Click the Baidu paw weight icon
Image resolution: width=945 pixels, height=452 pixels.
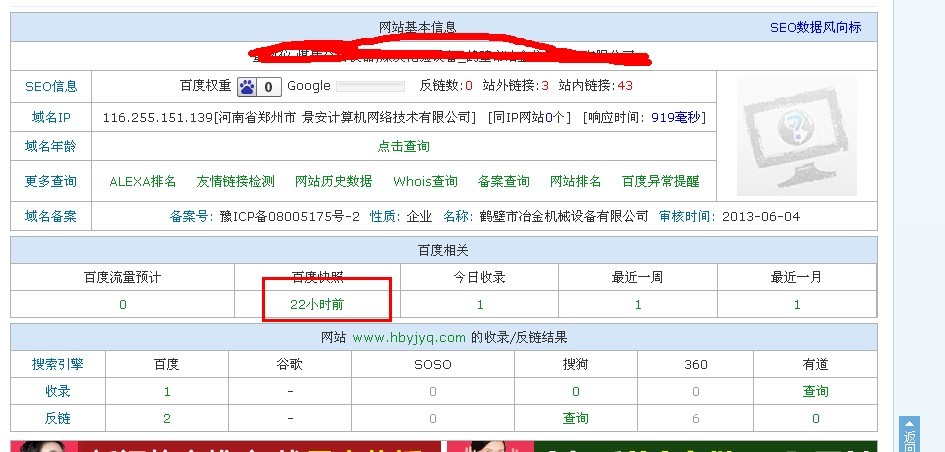(x=258, y=87)
